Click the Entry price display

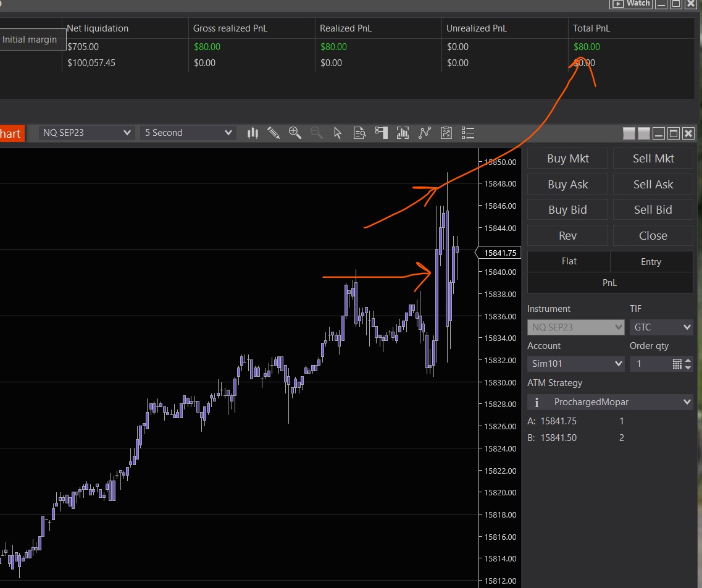651,261
